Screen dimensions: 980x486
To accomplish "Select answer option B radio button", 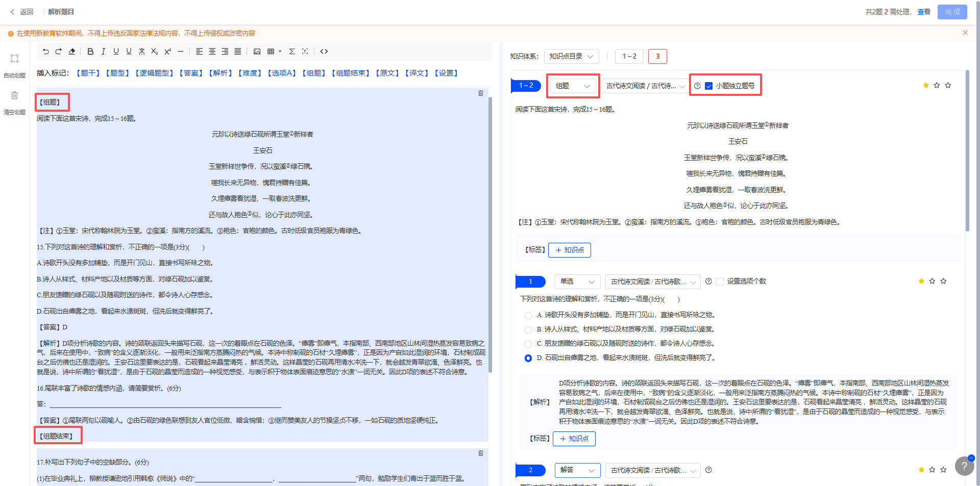I will coord(528,330).
